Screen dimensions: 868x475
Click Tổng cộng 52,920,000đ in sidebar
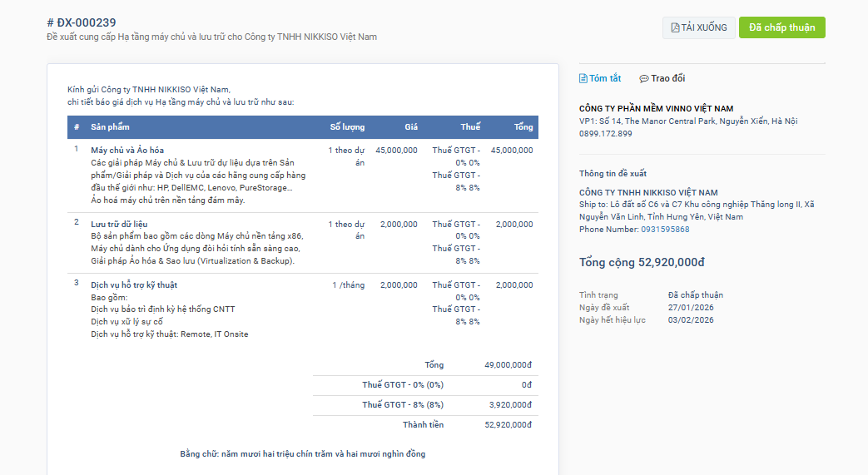pos(642,262)
